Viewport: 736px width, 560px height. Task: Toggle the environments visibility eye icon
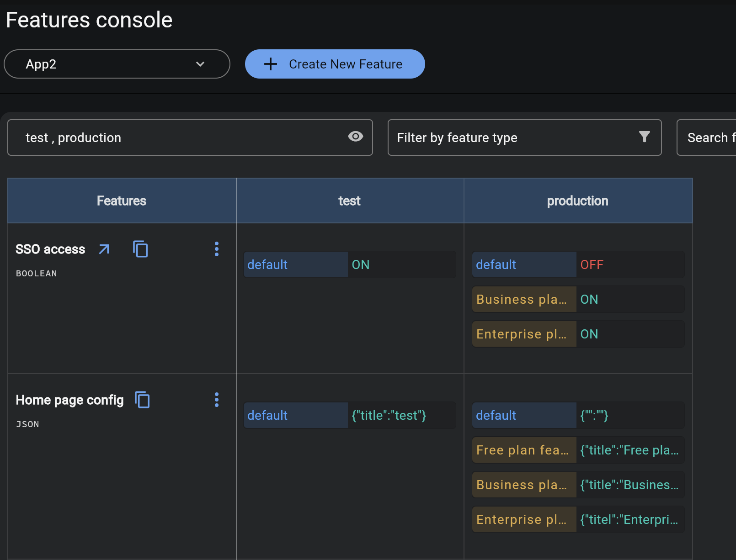pyautogui.click(x=356, y=137)
